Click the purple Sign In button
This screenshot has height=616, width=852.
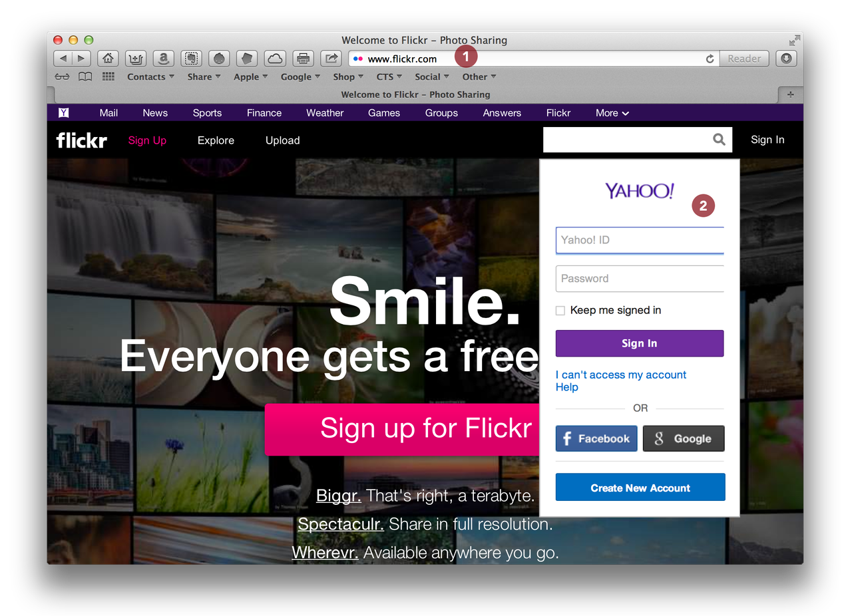pos(639,343)
